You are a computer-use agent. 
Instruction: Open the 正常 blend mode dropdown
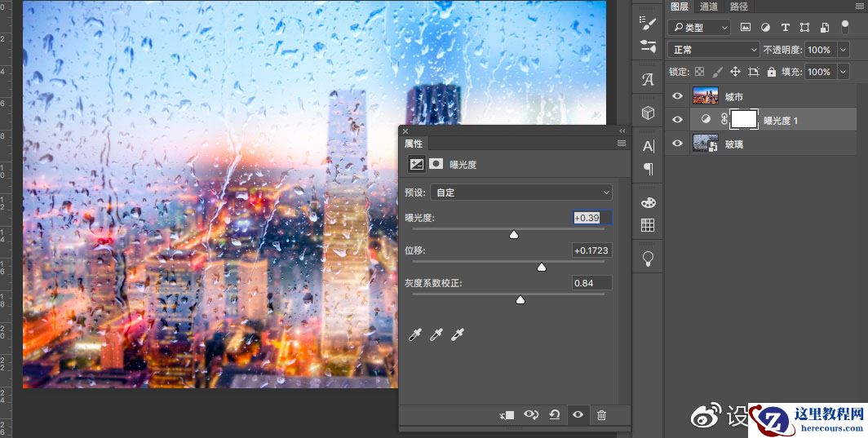(x=714, y=50)
